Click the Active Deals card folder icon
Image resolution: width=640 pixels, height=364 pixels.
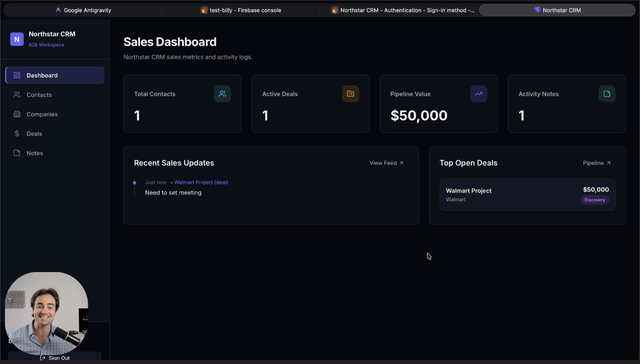pos(351,94)
